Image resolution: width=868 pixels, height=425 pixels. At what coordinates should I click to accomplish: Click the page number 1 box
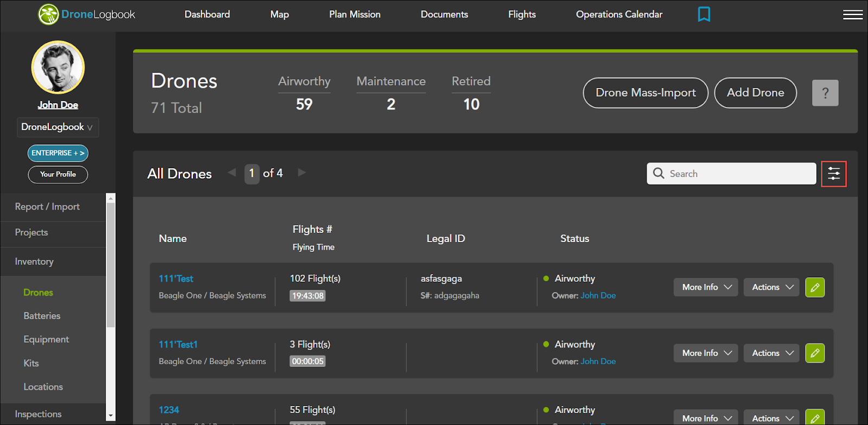pyautogui.click(x=252, y=174)
